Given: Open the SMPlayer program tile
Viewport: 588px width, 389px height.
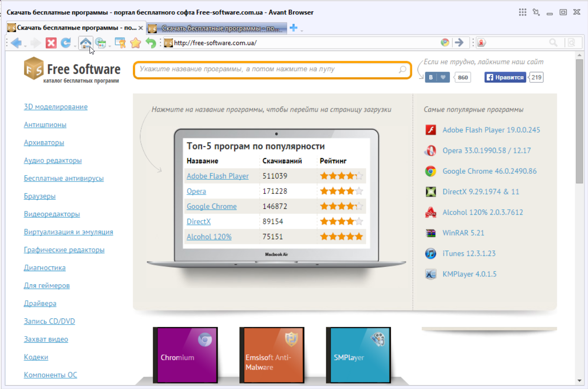Looking at the screenshot, I should tap(358, 355).
